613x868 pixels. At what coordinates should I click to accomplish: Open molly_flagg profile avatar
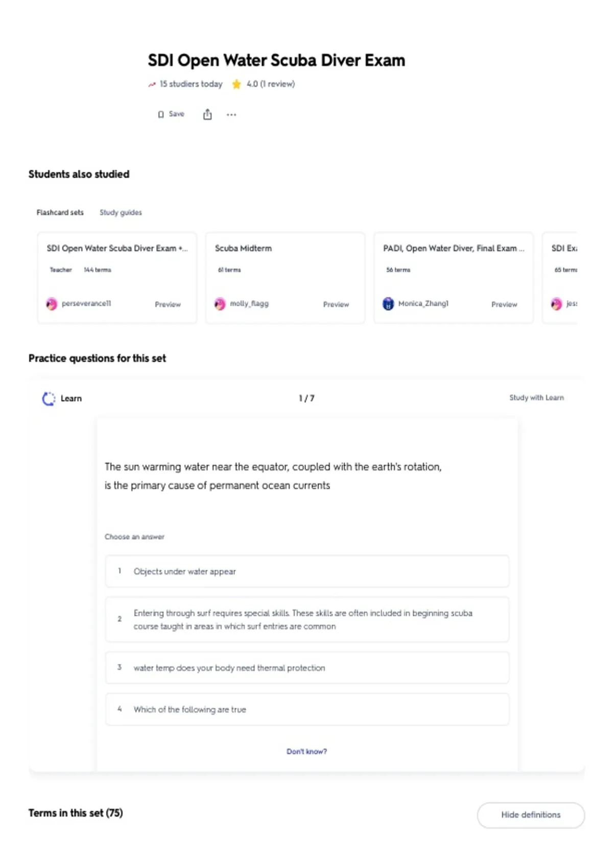[220, 304]
